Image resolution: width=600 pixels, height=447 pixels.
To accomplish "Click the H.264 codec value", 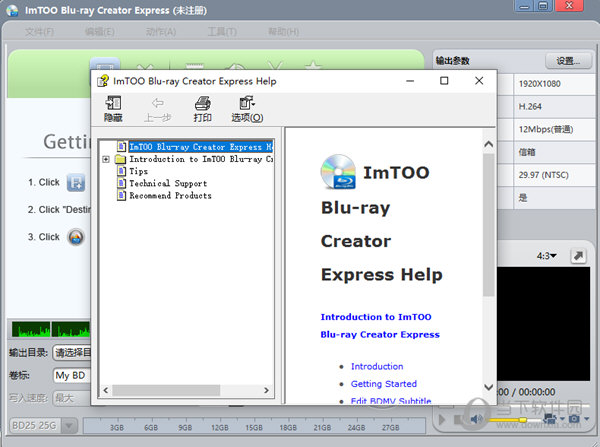I will tap(530, 106).
